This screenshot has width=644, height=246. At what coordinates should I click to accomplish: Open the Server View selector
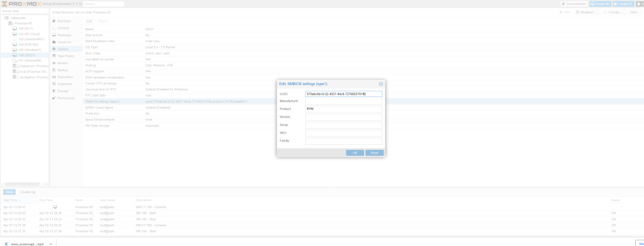tap(25, 11)
